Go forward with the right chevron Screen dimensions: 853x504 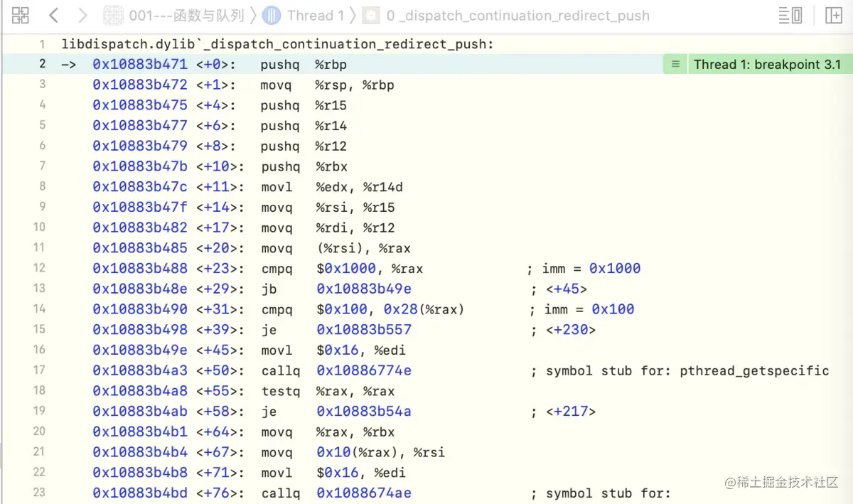click(82, 15)
